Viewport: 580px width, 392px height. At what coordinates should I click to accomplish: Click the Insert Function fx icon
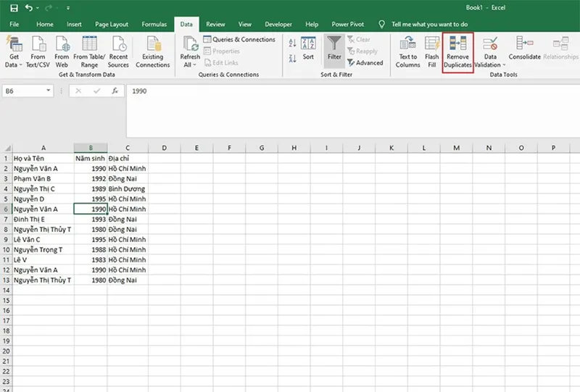click(115, 91)
